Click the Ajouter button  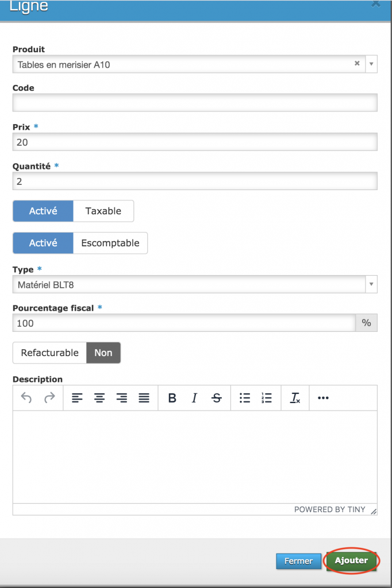pyautogui.click(x=351, y=560)
